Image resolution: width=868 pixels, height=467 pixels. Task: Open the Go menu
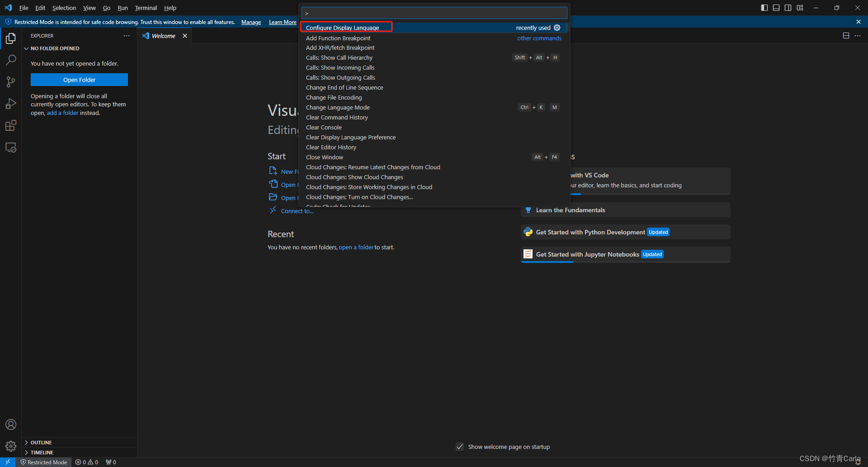[x=107, y=8]
